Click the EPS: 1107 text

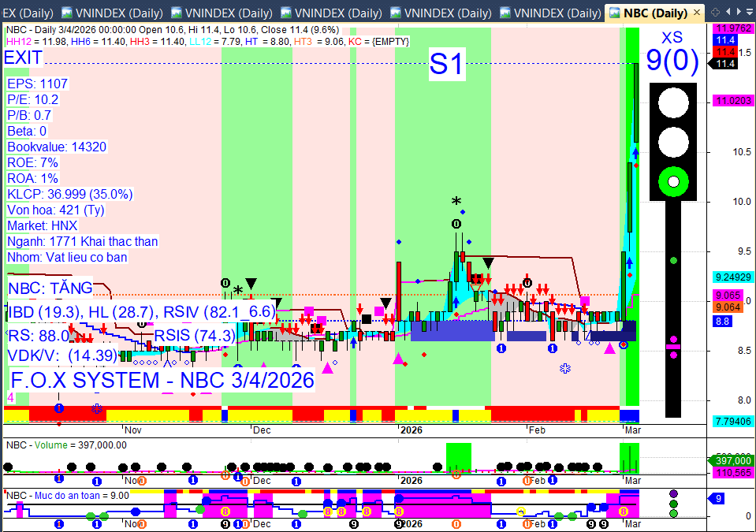[37, 84]
